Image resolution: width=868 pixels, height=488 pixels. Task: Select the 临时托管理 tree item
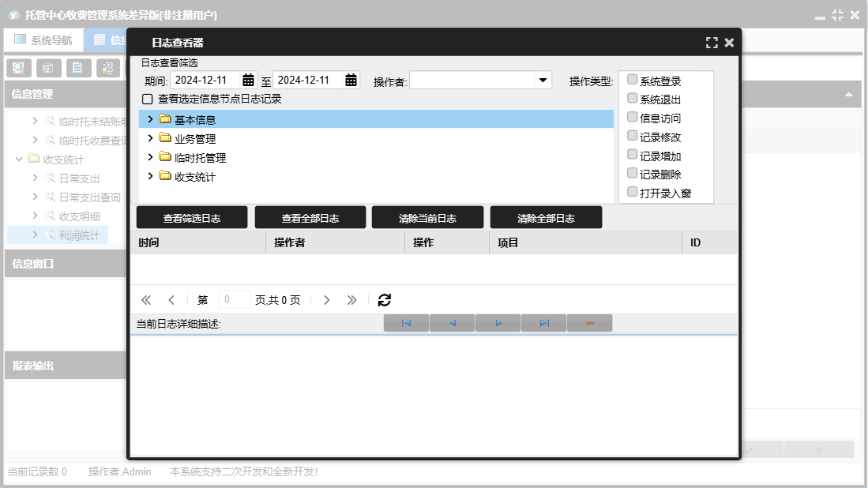pos(200,158)
